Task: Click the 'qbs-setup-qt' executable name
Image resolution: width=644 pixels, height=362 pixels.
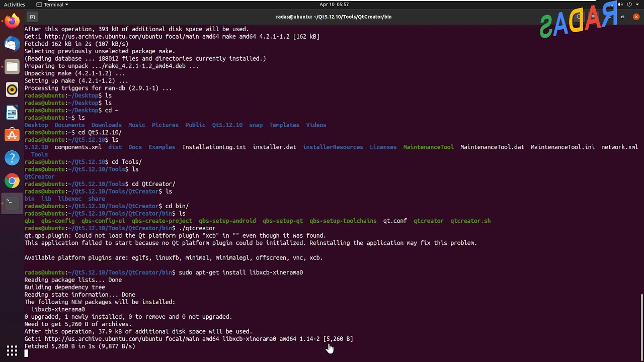Action: pos(282,221)
